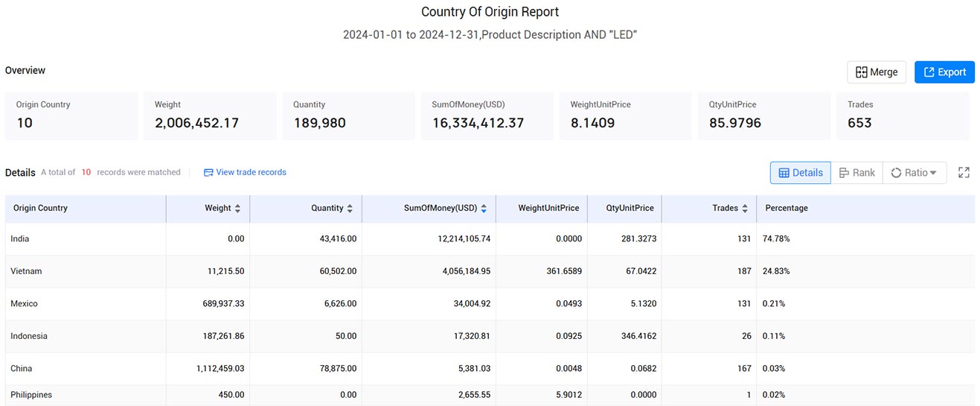Image resolution: width=980 pixels, height=406 pixels.
Task: Select the SumOfMoney(USD) overview card
Action: click(x=487, y=115)
